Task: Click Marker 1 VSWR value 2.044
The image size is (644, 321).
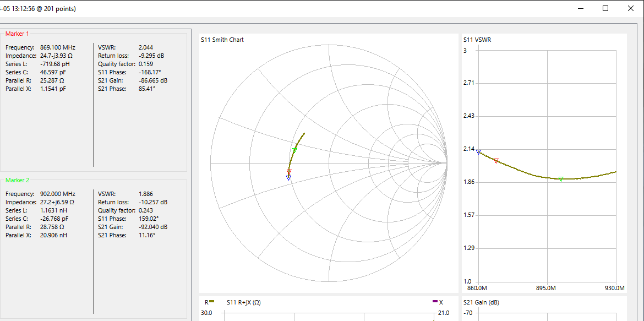Action: click(146, 47)
